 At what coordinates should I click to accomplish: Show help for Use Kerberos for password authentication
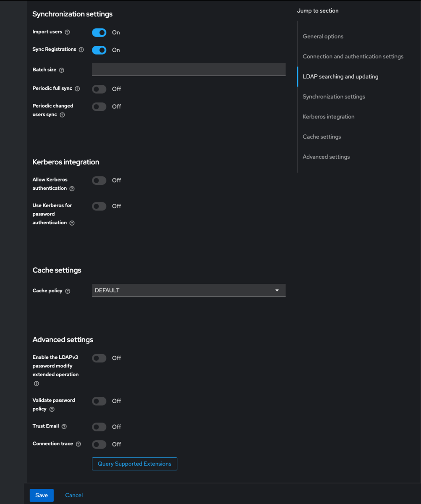click(72, 223)
